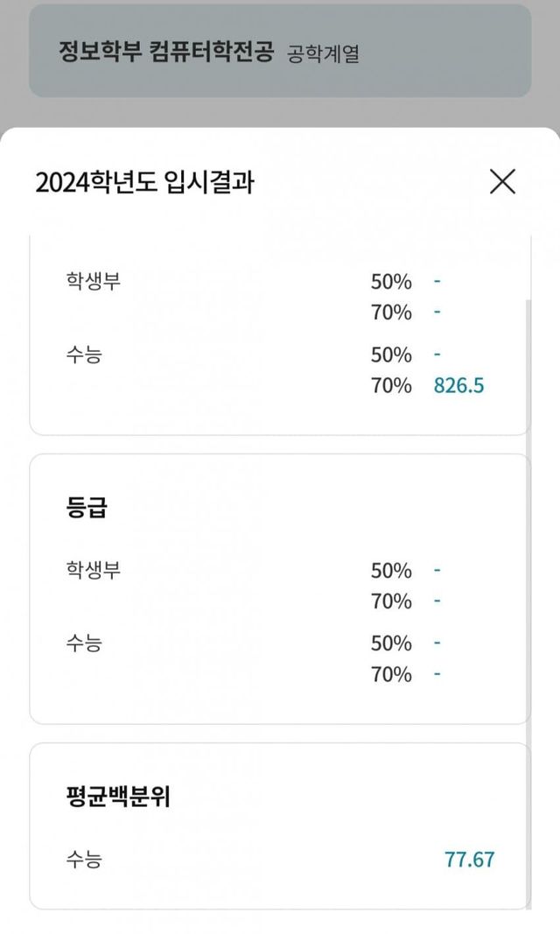The height and width of the screenshot is (934, 560).
Task: Click 학생부 label in top score card
Action: (93, 282)
